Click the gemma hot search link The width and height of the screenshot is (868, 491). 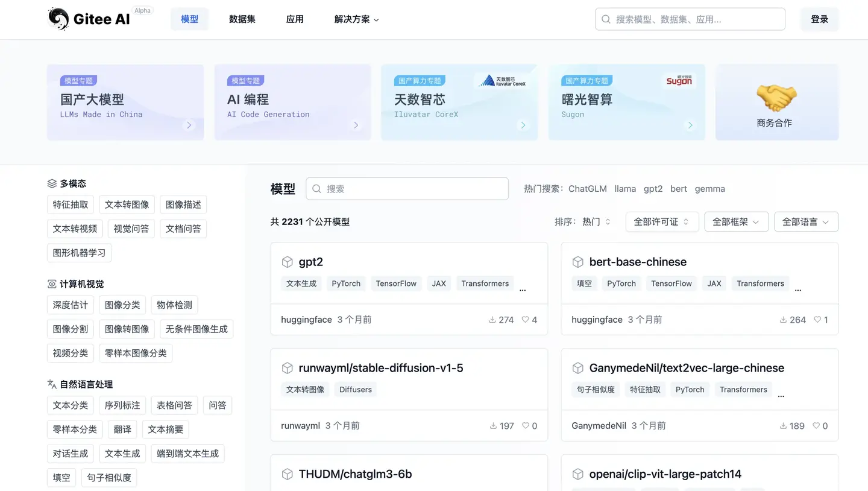(x=710, y=189)
